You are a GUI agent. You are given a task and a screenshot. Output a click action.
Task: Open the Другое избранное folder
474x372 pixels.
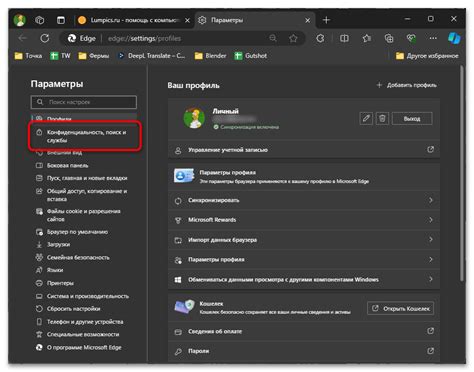[427, 56]
